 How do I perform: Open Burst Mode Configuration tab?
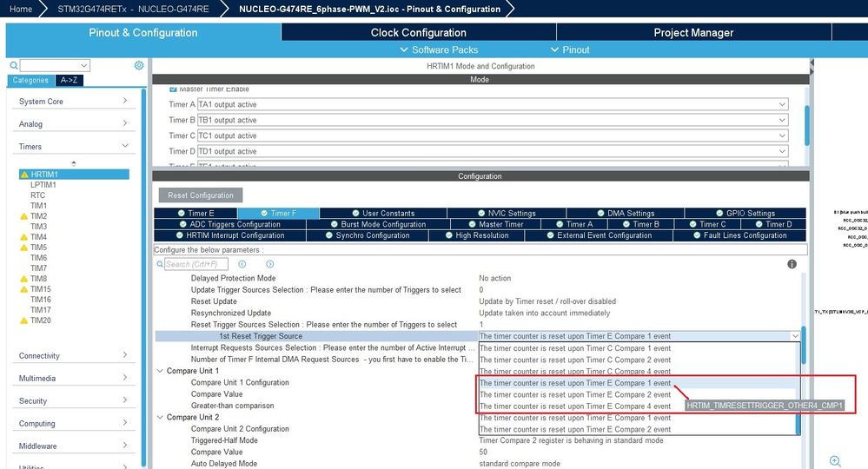click(x=378, y=224)
